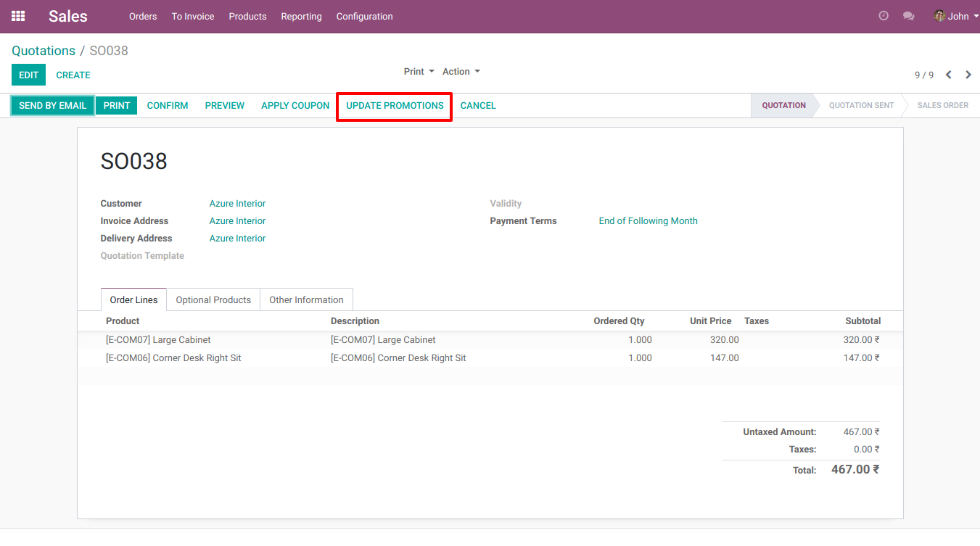The image size is (980, 546).
Task: Open the Large Cabinet order line
Action: [158, 340]
